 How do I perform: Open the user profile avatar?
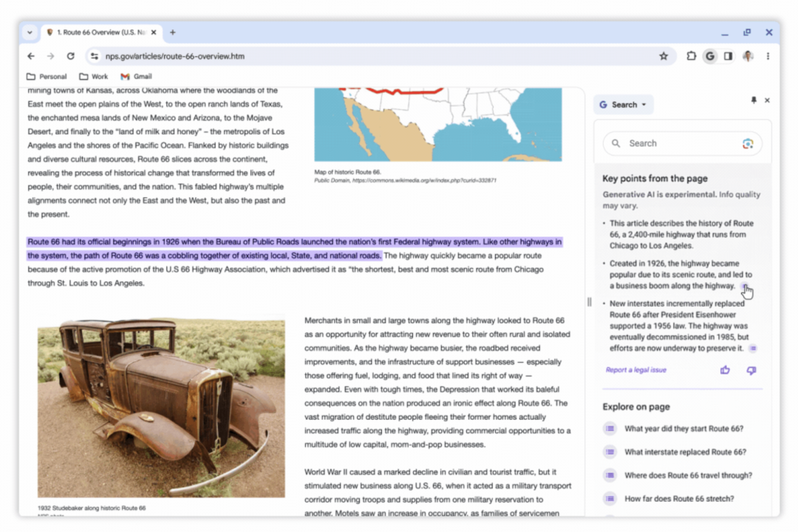coord(748,56)
